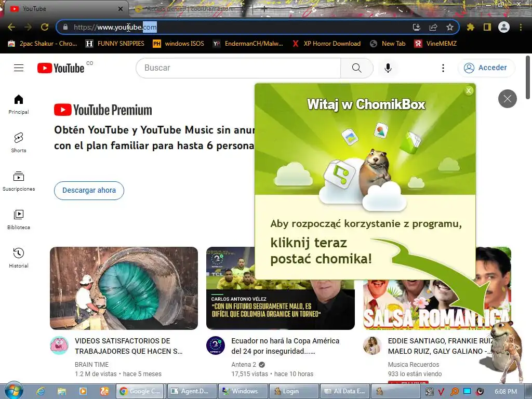Open the YouTube hamburger guide menu
The image size is (532, 399).
coord(19,68)
